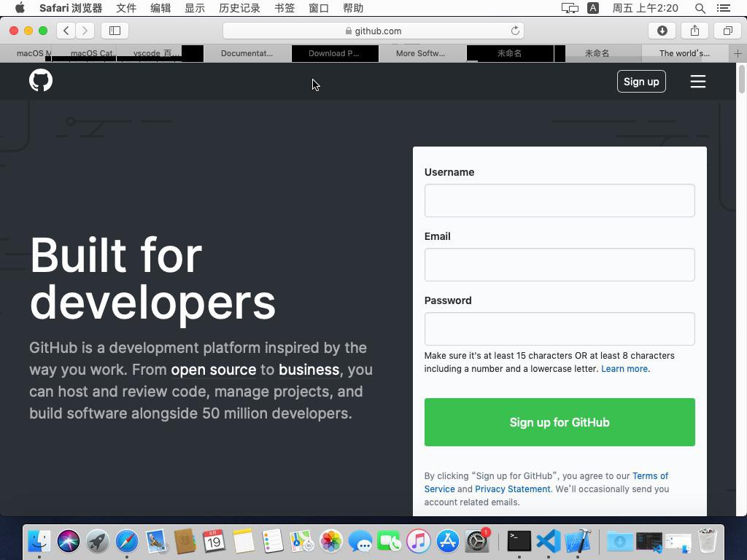Open the 窗口 menu
747x560 pixels.
click(x=319, y=8)
